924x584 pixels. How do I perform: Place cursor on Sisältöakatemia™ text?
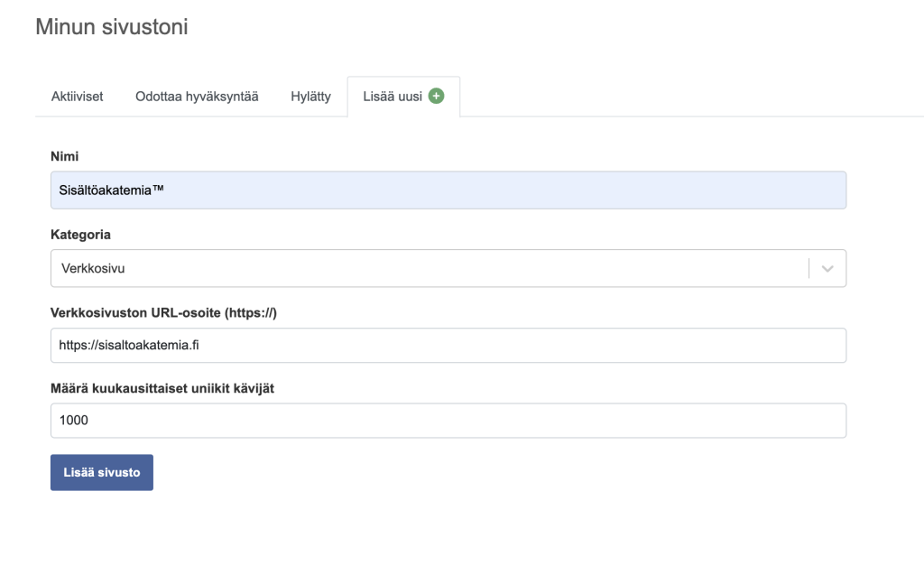click(x=112, y=190)
